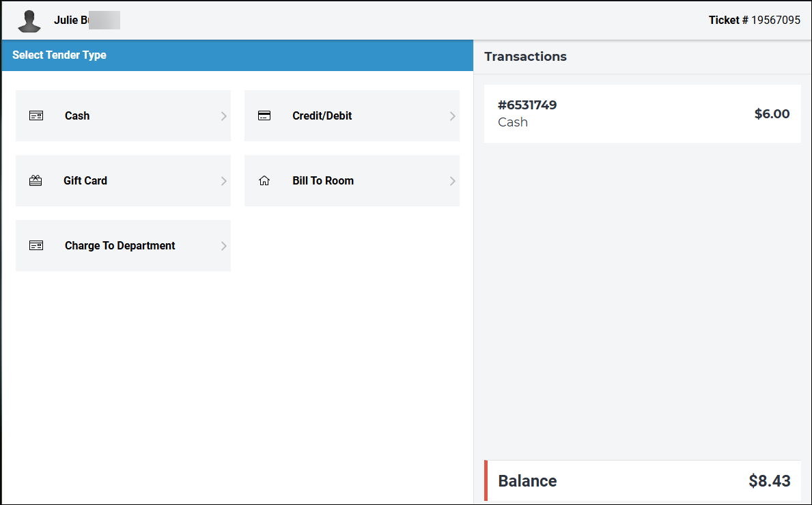This screenshot has height=505, width=812.
Task: Click the Balance label
Action: point(527,480)
